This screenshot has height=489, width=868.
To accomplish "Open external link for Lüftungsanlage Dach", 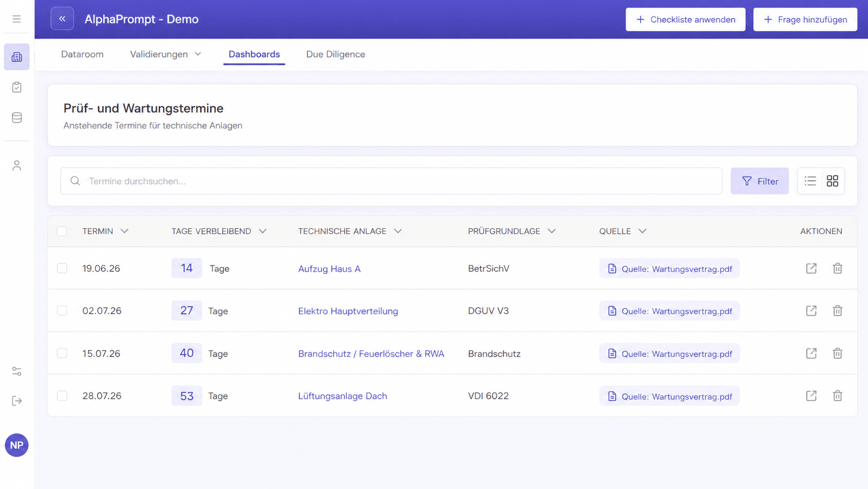I will 811,396.
